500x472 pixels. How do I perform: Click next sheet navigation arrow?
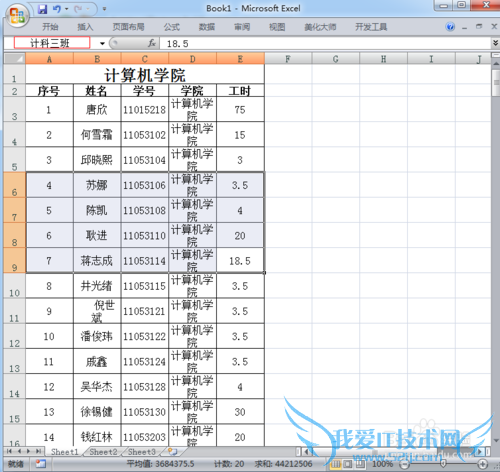pos(29,452)
